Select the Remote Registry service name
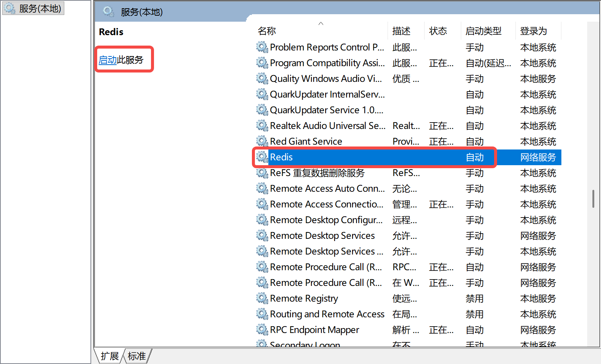Image resolution: width=601 pixels, height=364 pixels. tap(304, 299)
